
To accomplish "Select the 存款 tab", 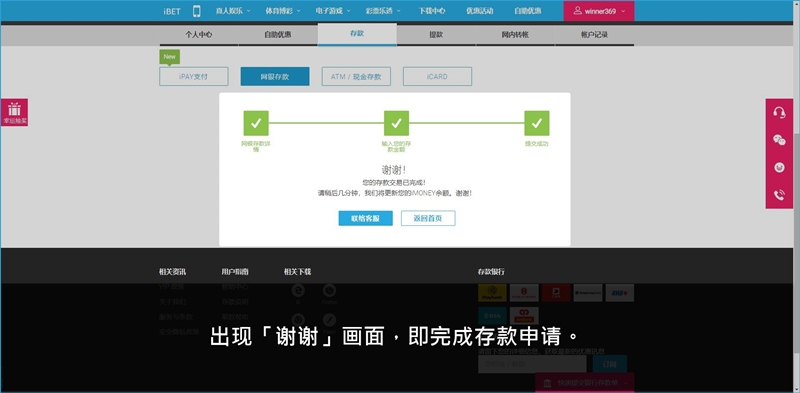I will (x=357, y=34).
